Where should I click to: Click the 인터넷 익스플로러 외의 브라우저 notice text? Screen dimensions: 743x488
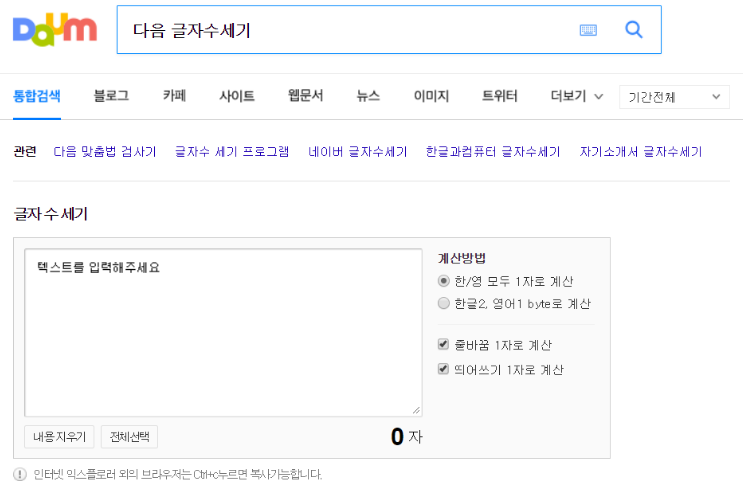click(178, 474)
